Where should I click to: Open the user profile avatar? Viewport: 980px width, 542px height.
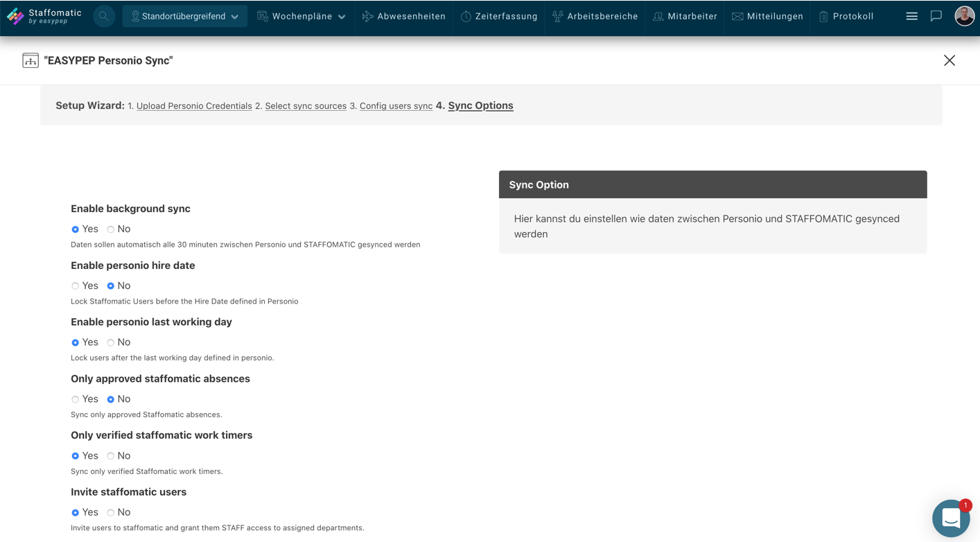tap(964, 16)
